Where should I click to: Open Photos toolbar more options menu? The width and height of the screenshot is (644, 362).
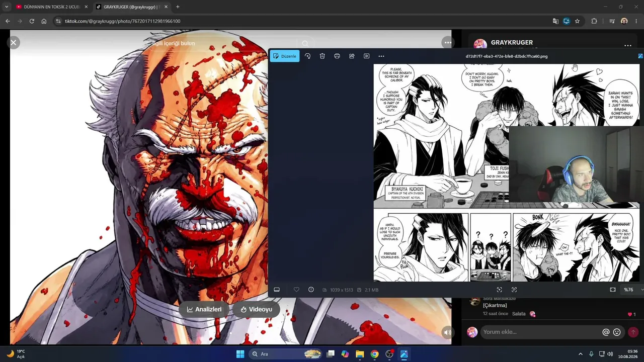click(381, 56)
